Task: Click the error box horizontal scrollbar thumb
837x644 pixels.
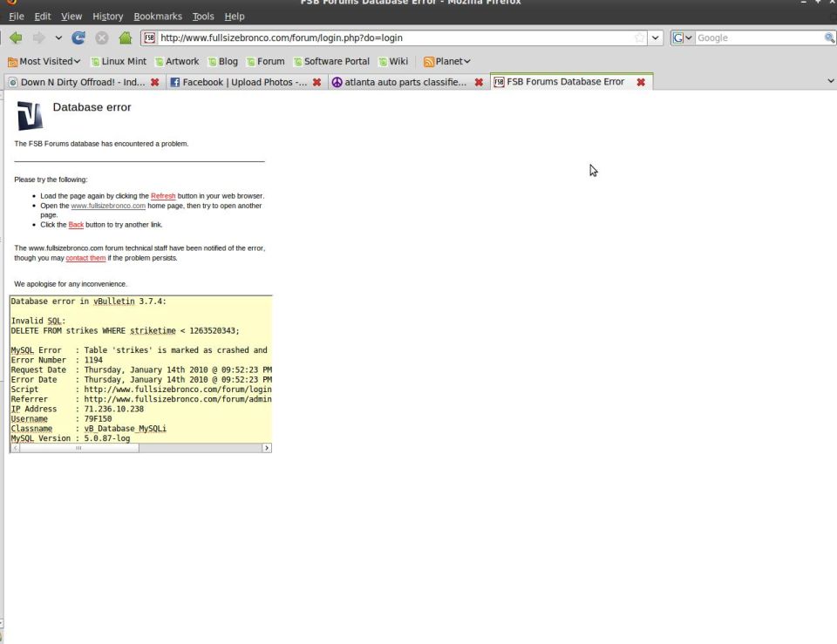Action: pos(79,448)
